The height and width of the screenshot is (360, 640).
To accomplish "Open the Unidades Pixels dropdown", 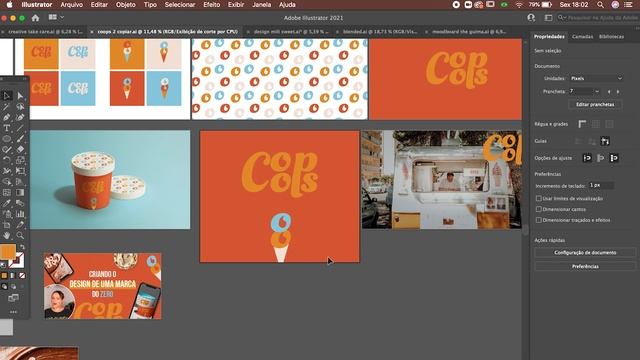I will click(x=596, y=78).
